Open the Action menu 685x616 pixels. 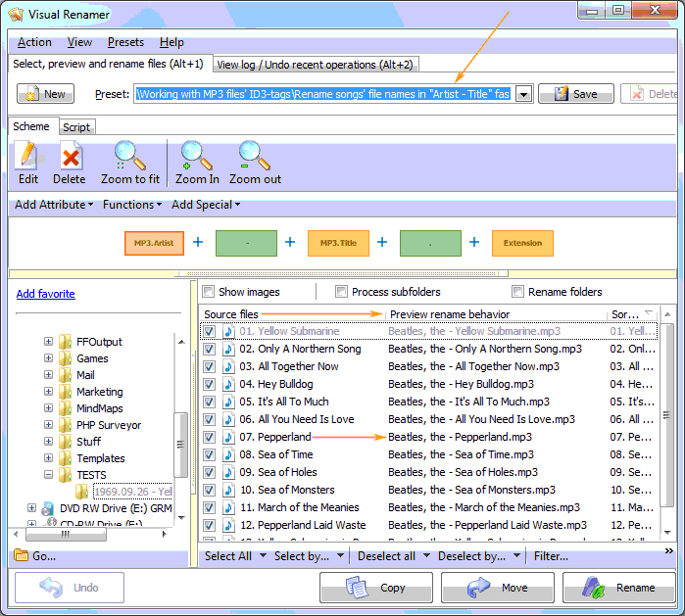[34, 42]
